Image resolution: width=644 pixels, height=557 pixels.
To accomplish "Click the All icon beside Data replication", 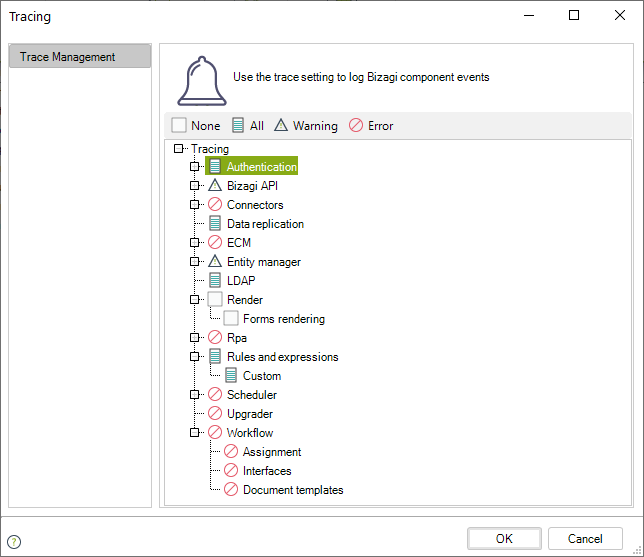I will click(215, 223).
